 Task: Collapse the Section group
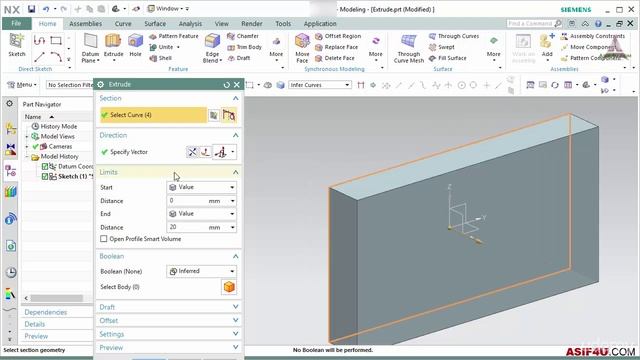click(x=236, y=98)
